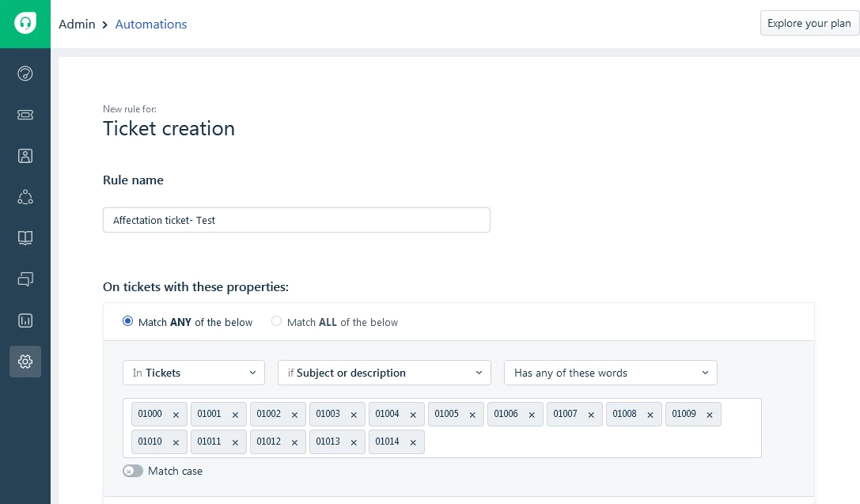Open the social triangle icon in sidebar

[x=25, y=197]
